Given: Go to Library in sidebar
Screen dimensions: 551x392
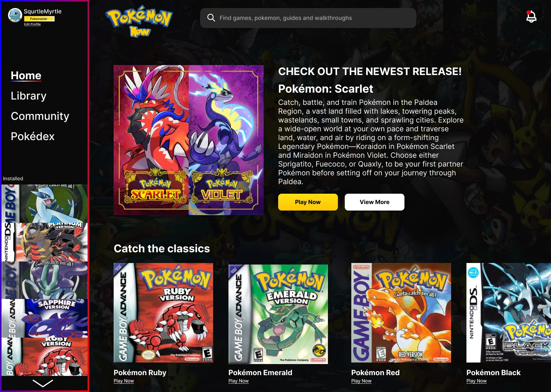Looking at the screenshot, I should coord(29,96).
